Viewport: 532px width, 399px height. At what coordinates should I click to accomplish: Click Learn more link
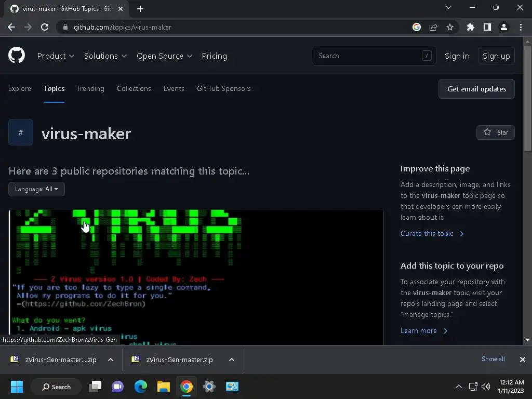point(424,330)
